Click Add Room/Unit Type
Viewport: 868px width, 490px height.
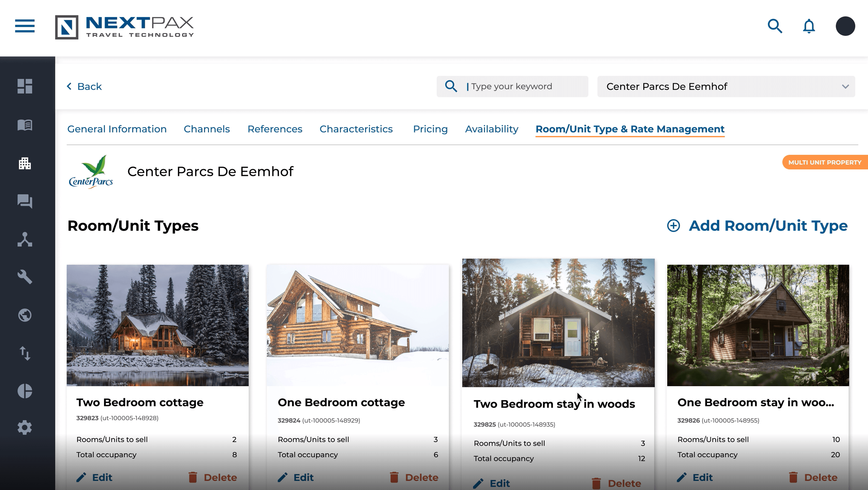point(757,226)
